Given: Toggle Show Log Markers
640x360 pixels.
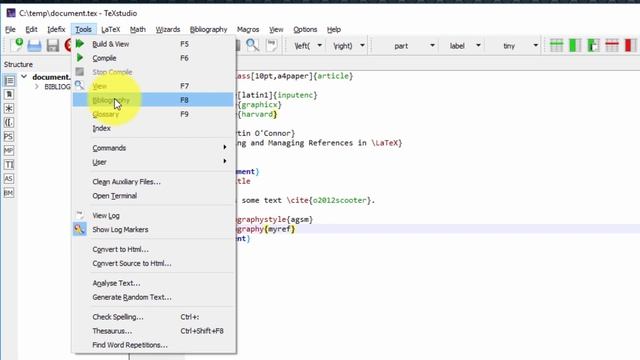Looking at the screenshot, I should coord(153,229).
